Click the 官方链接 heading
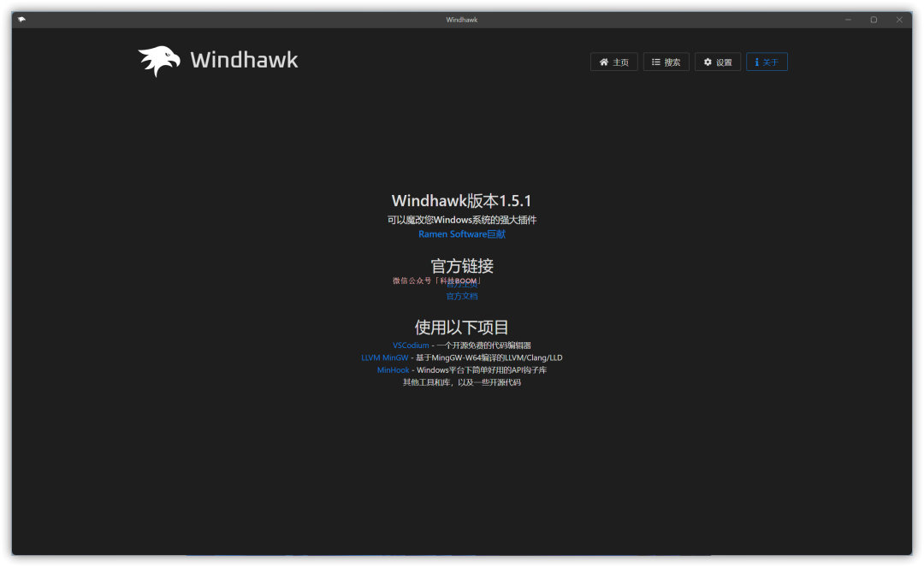Image resolution: width=924 pixels, height=567 pixels. (x=462, y=266)
